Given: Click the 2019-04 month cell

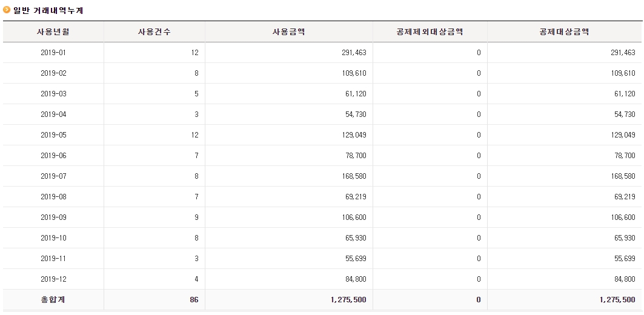Looking at the screenshot, I should 53,114.
